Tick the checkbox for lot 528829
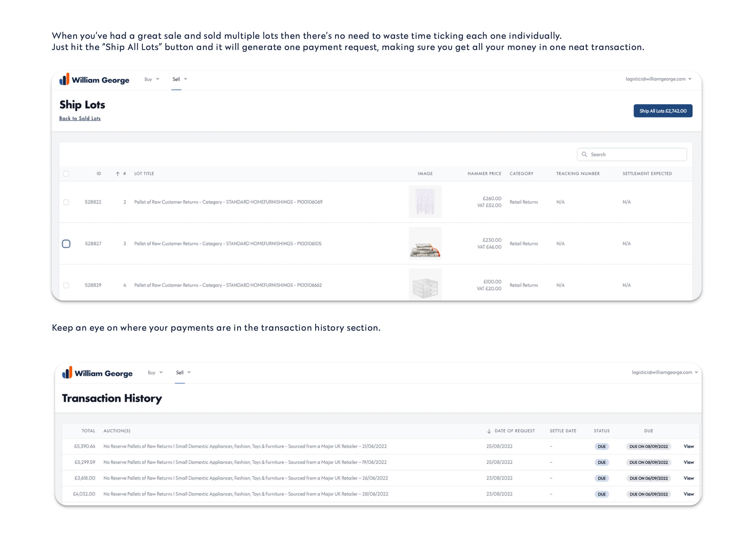 (66, 285)
